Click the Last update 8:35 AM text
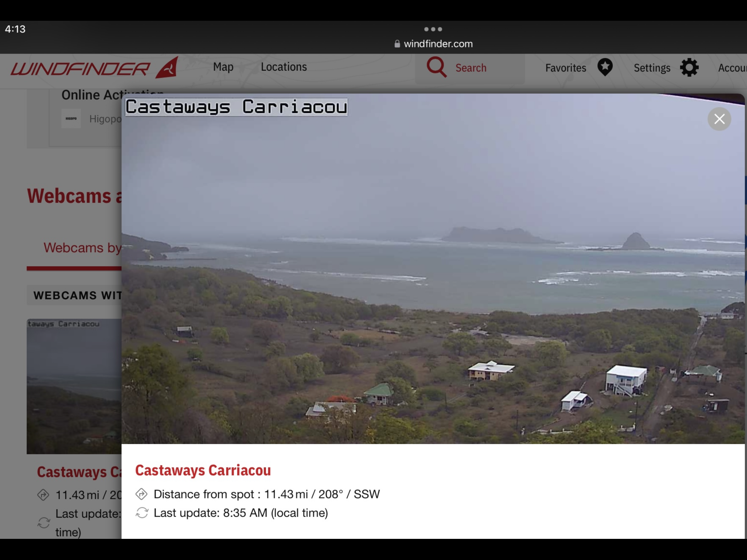The image size is (747, 560). click(241, 513)
